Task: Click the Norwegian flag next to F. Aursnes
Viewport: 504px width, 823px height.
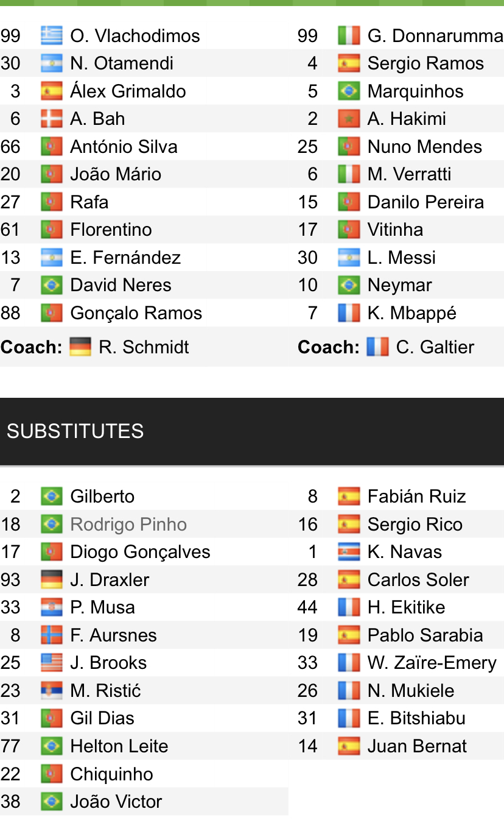Action: (x=52, y=635)
